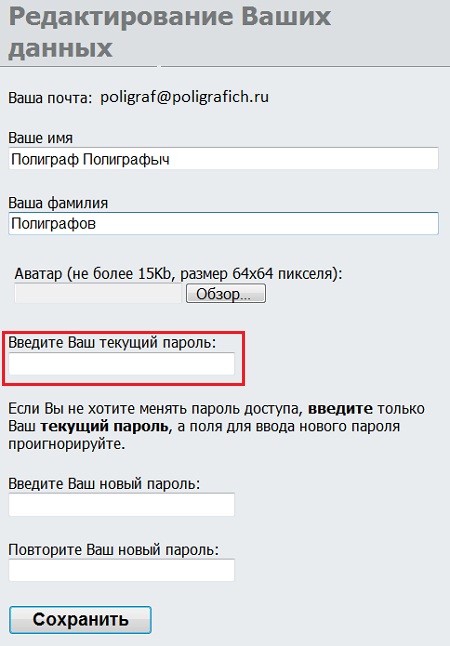
Task: Click the poligraf@poligrafich.ru email text
Action: coord(185,97)
